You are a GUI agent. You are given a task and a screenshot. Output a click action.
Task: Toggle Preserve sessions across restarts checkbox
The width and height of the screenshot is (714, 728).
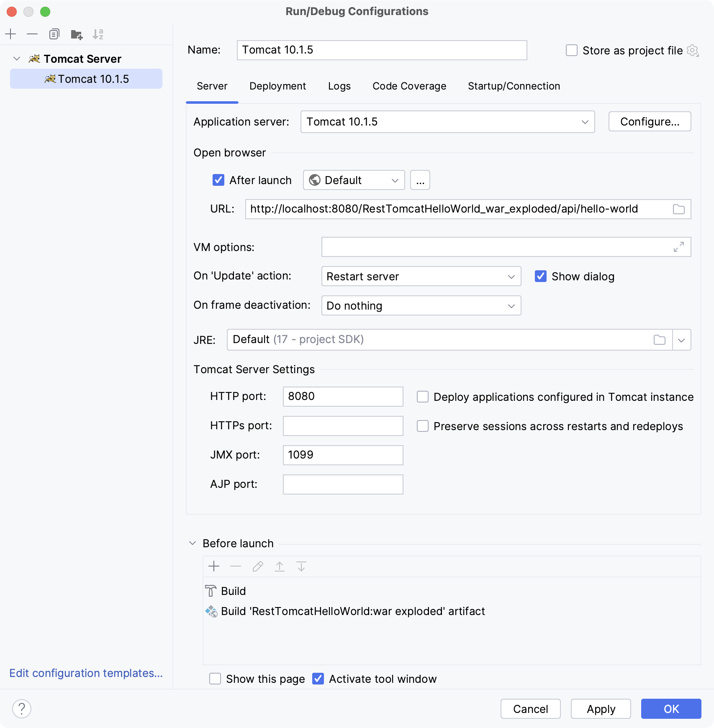coord(423,426)
